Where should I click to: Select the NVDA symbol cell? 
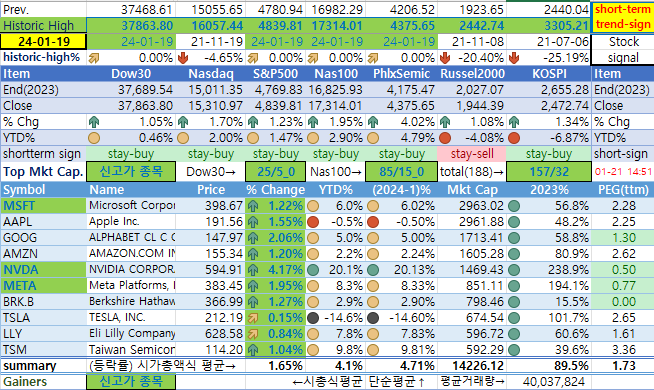(x=43, y=270)
